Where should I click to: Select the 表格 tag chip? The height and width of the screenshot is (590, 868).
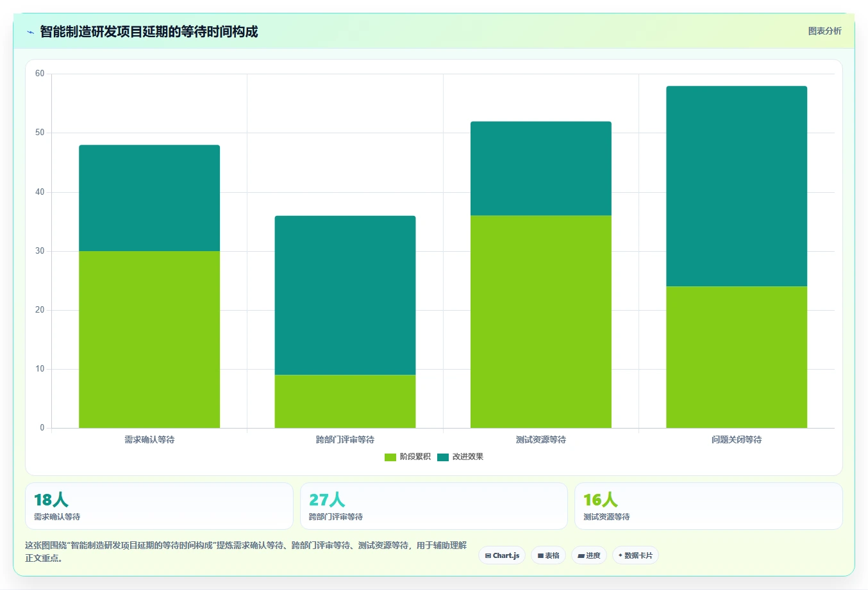tap(548, 555)
